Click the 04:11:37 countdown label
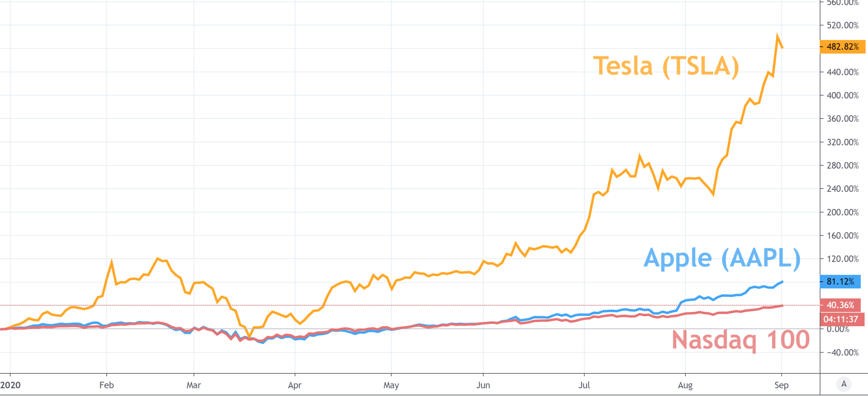 click(x=842, y=319)
